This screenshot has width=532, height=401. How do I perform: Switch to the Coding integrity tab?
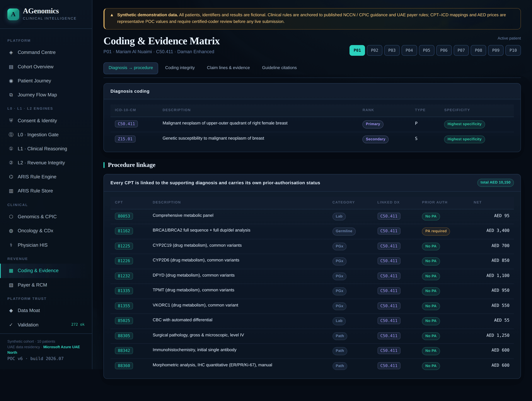[x=180, y=68]
